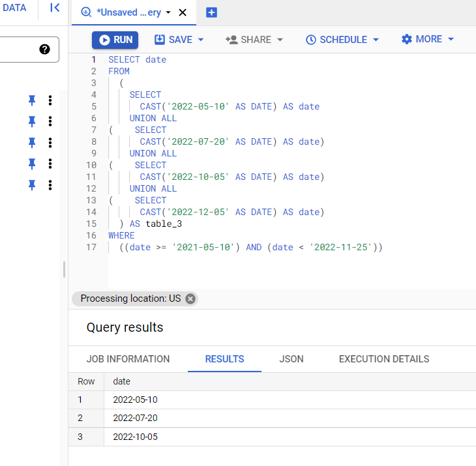Click the play icon in RUN button
Screen dimensions: 476x466
(104, 40)
